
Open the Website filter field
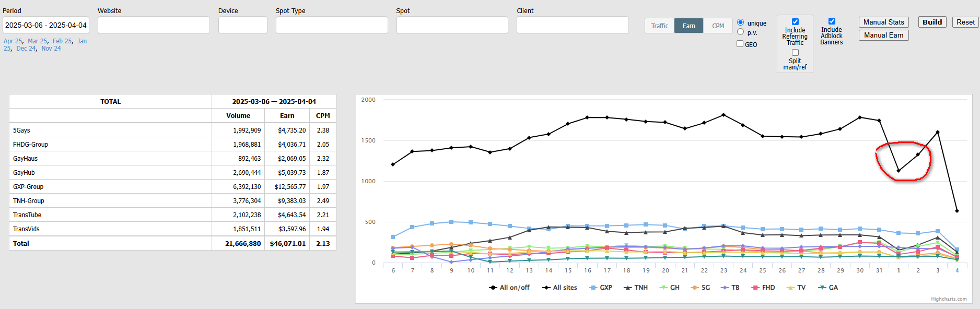coord(154,25)
